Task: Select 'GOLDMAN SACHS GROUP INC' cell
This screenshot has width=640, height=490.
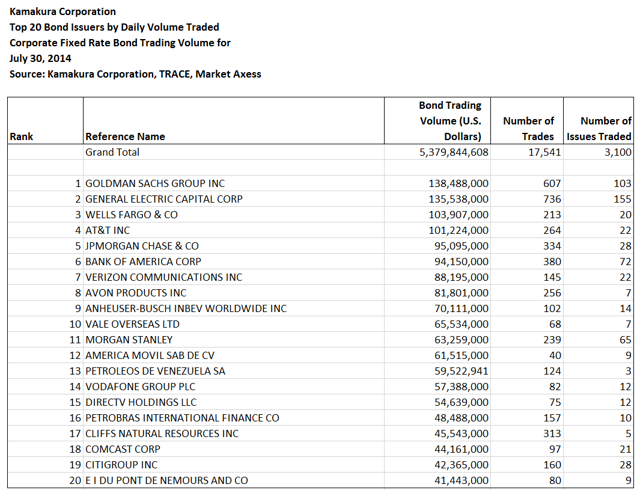Action: (x=155, y=183)
